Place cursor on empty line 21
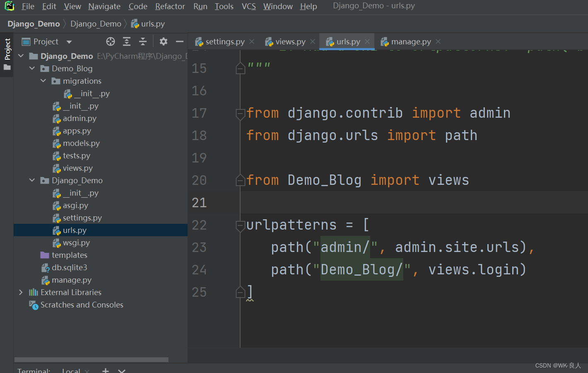Image resolution: width=588 pixels, height=373 pixels. (x=414, y=202)
